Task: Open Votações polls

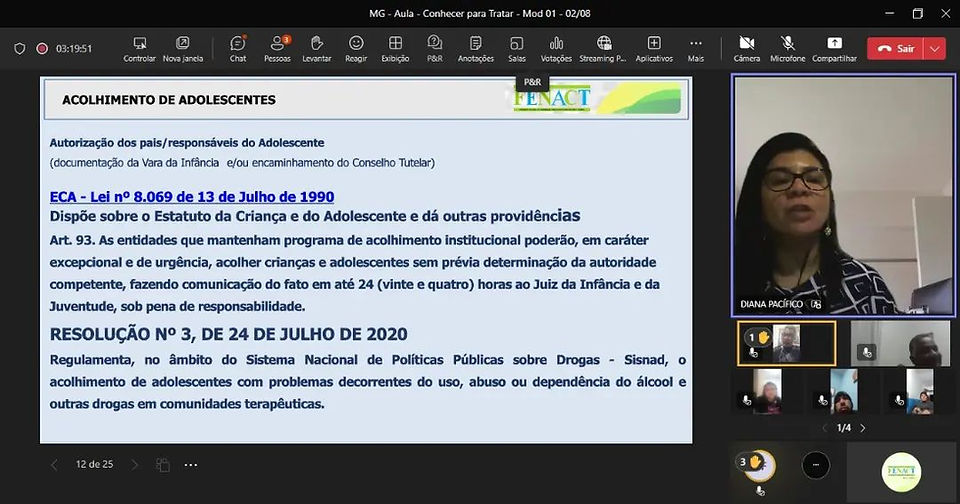Action: pyautogui.click(x=556, y=49)
